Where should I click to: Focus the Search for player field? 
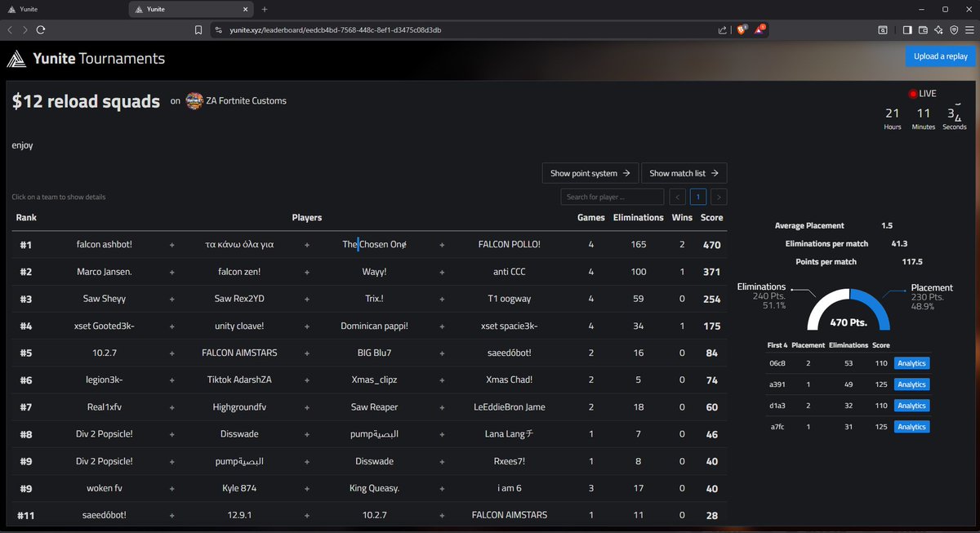coord(612,197)
